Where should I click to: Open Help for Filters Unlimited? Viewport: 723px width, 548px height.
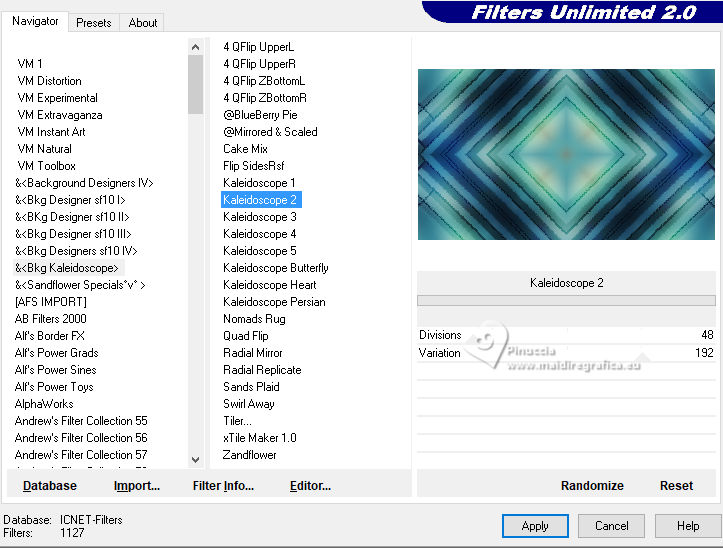click(x=688, y=526)
